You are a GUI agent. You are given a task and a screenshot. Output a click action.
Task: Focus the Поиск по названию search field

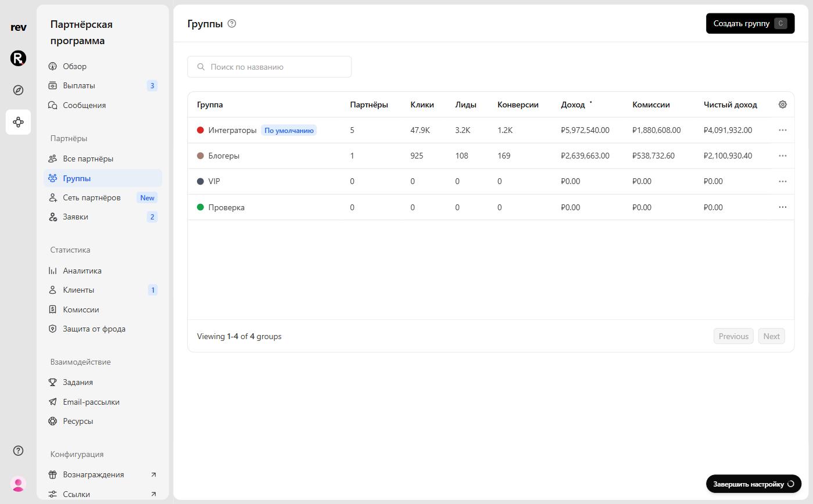pos(270,67)
